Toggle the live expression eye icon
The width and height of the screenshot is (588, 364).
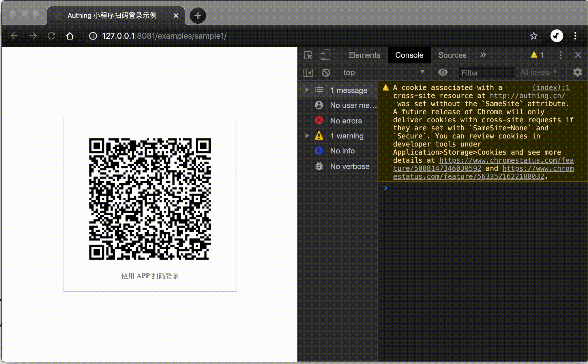point(443,72)
